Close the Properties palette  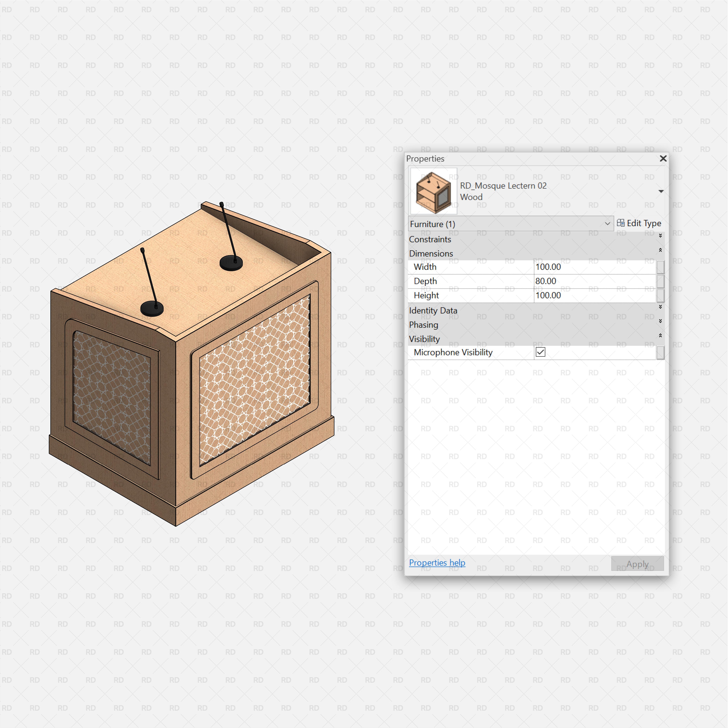click(663, 159)
